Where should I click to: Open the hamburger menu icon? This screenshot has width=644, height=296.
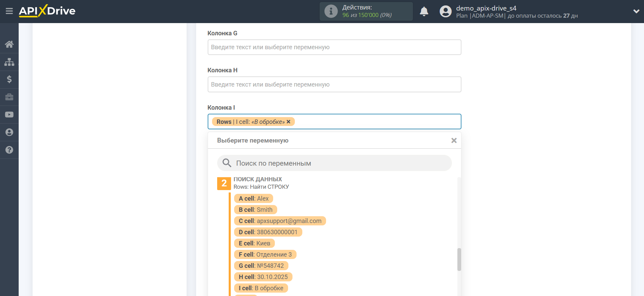point(9,11)
